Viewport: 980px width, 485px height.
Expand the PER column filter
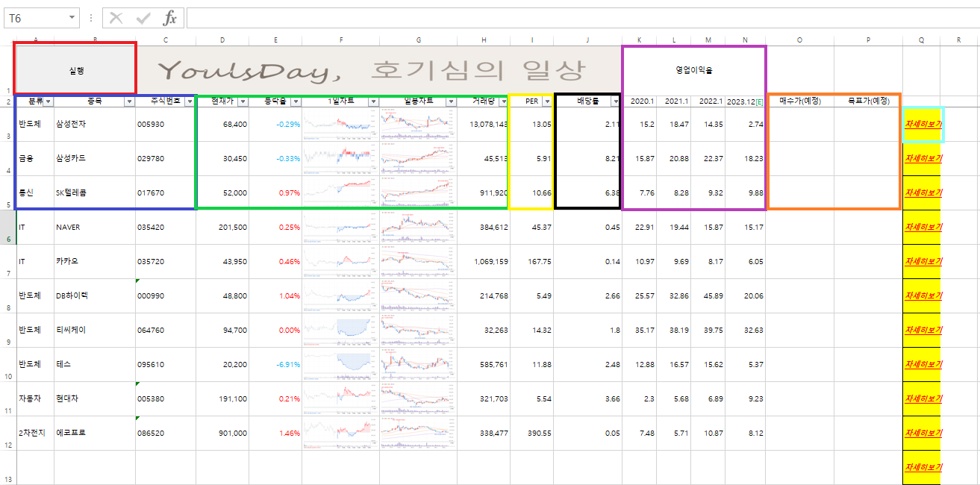click(x=546, y=101)
